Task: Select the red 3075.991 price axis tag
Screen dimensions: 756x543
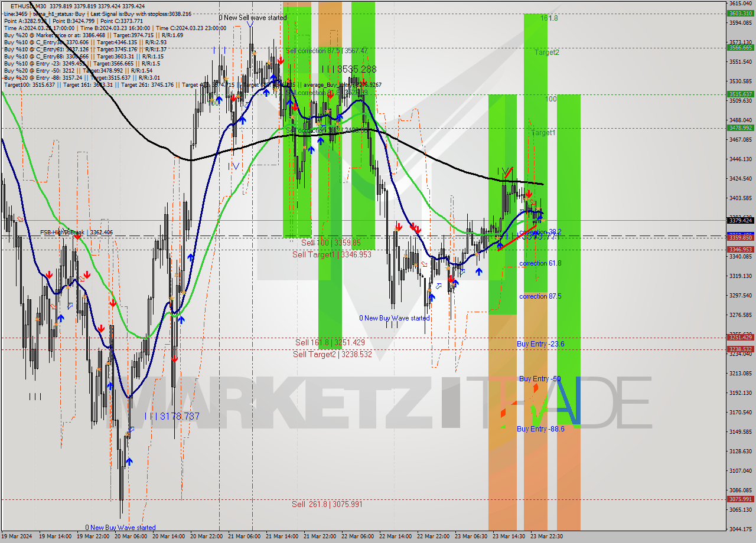Action: (x=741, y=499)
